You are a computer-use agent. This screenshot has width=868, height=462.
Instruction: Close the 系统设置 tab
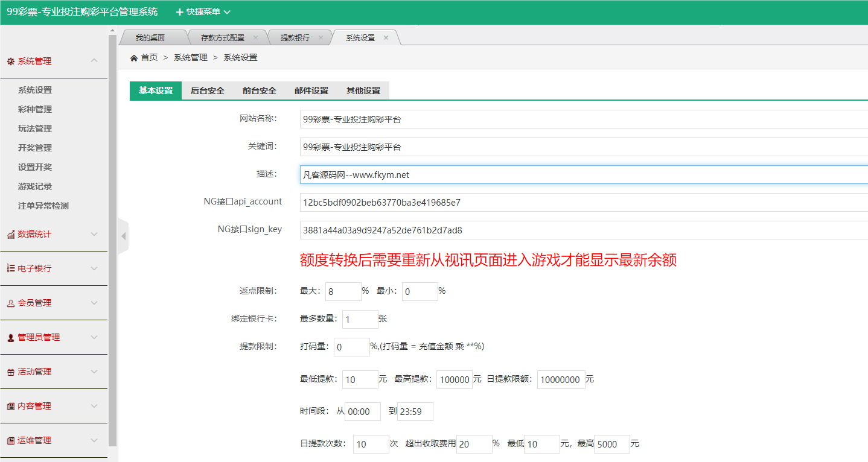coord(386,37)
